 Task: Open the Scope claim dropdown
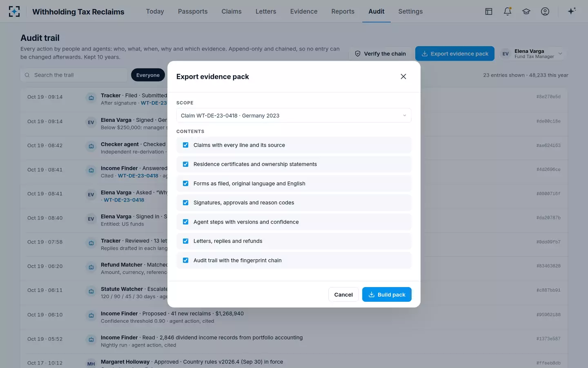pyautogui.click(x=294, y=116)
